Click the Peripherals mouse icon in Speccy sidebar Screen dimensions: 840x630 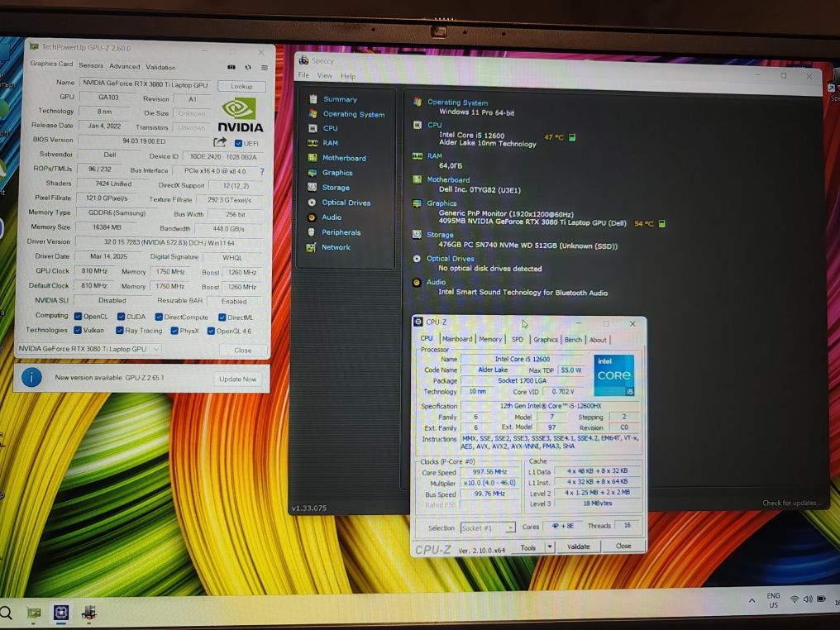click(311, 232)
